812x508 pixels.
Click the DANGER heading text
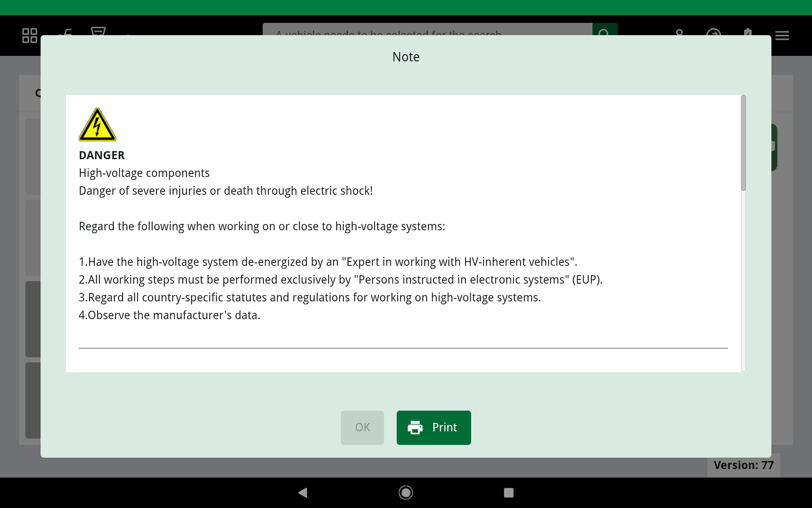[x=102, y=155]
